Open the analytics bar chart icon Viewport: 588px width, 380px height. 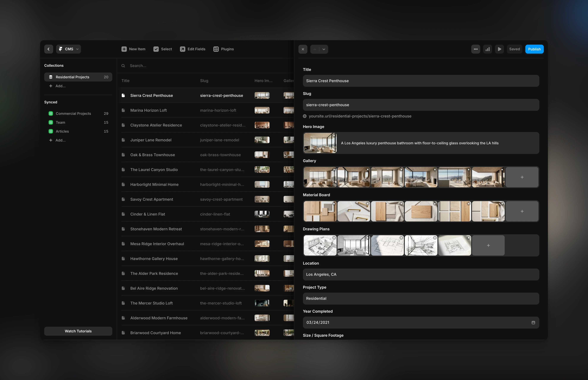tap(487, 49)
